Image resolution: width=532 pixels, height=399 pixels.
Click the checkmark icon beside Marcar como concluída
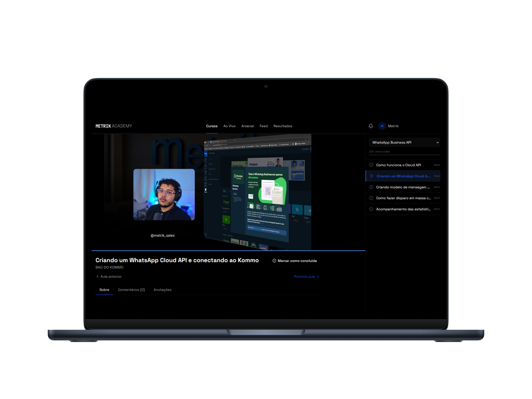[274, 261]
